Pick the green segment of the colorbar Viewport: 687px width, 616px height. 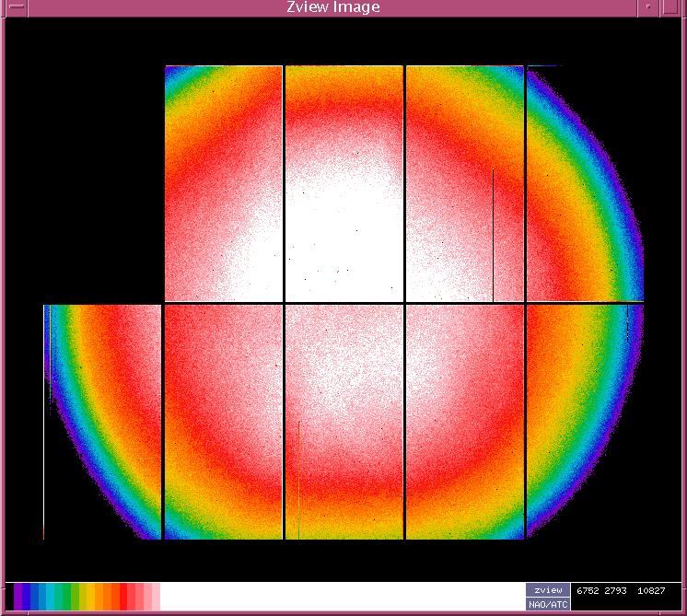[63, 596]
